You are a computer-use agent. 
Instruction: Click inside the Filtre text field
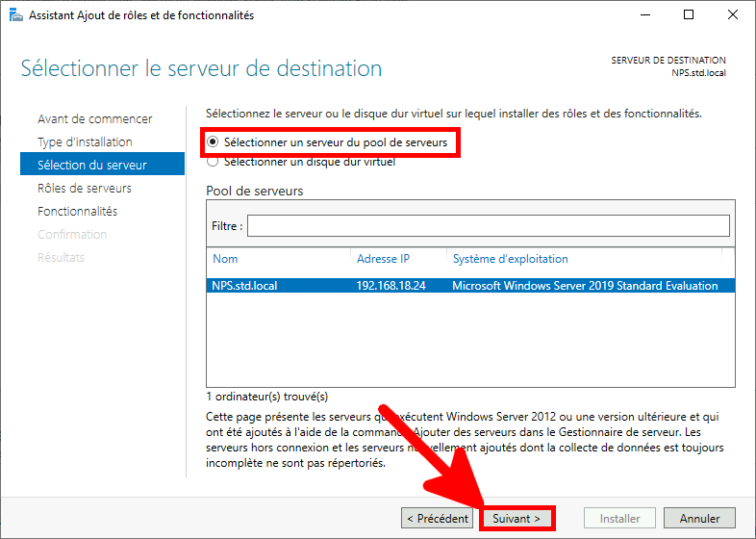[x=488, y=225]
